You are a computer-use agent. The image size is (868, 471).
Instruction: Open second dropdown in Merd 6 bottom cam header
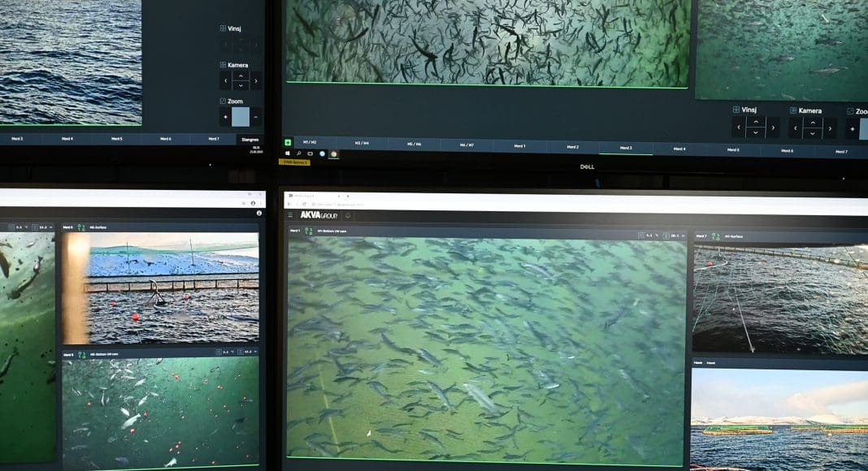pyautogui.click(x=247, y=352)
